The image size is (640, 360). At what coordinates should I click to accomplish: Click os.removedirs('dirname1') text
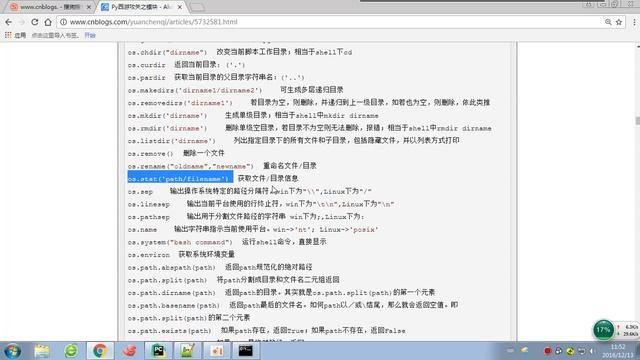coord(180,103)
